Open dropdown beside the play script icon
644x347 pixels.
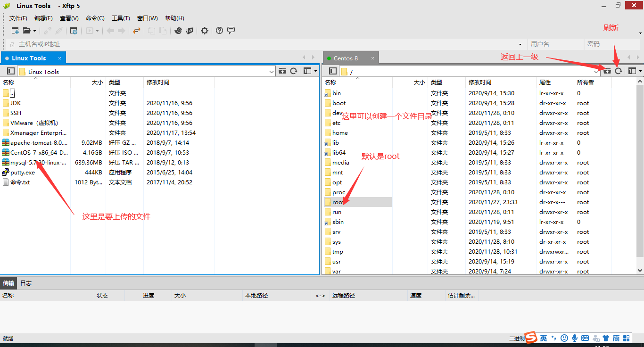(98, 31)
